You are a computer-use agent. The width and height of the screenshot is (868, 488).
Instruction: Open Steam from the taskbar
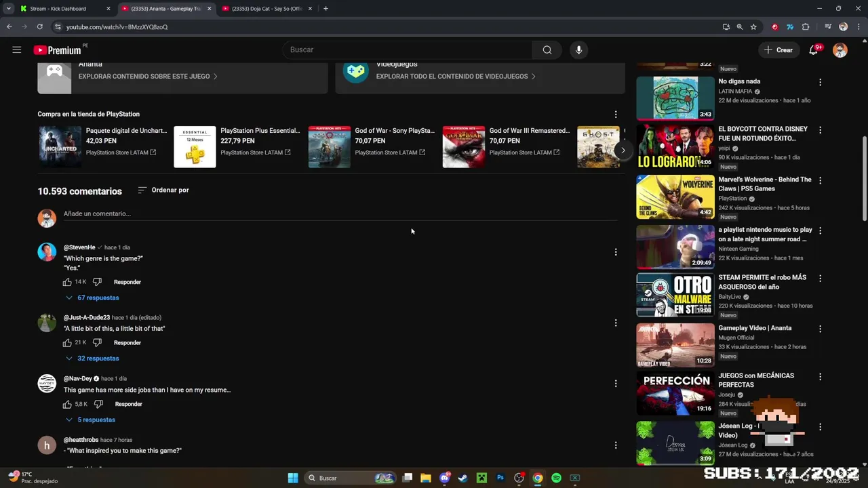[x=462, y=478]
